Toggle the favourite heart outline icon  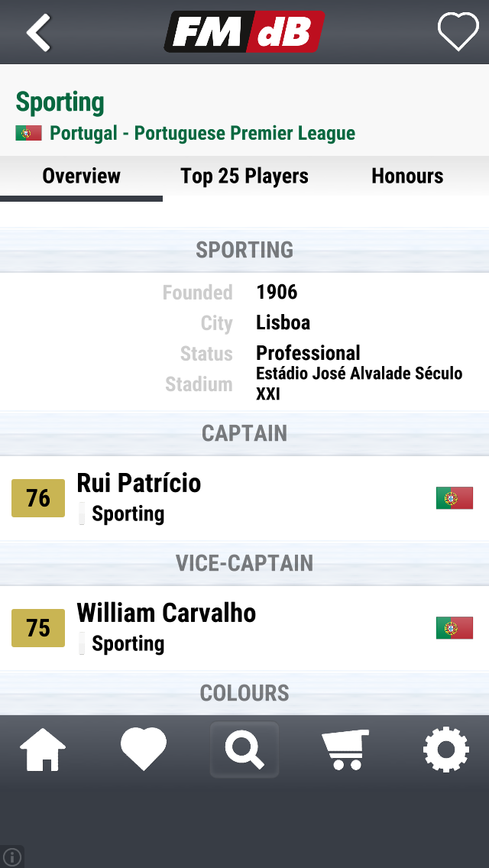pyautogui.click(x=458, y=31)
